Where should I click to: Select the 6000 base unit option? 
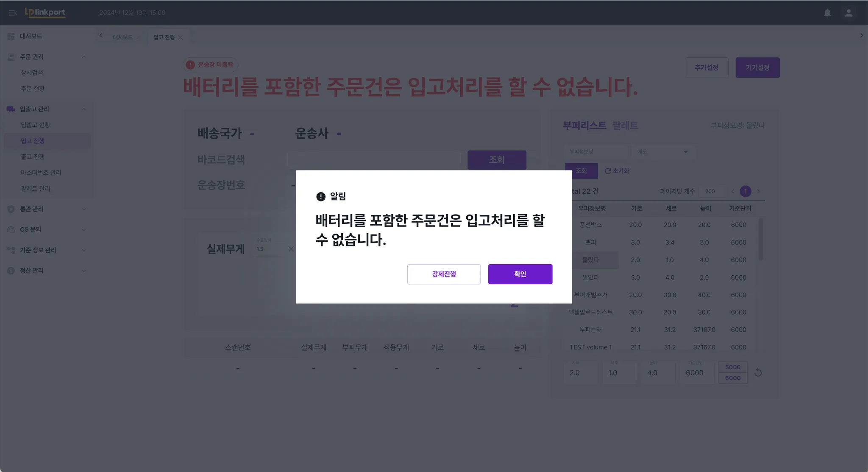click(x=733, y=378)
